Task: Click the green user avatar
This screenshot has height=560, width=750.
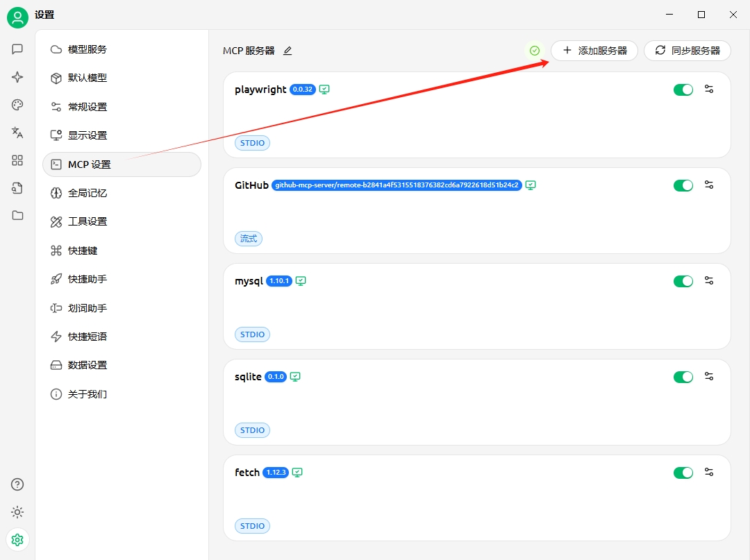Action: click(x=17, y=17)
